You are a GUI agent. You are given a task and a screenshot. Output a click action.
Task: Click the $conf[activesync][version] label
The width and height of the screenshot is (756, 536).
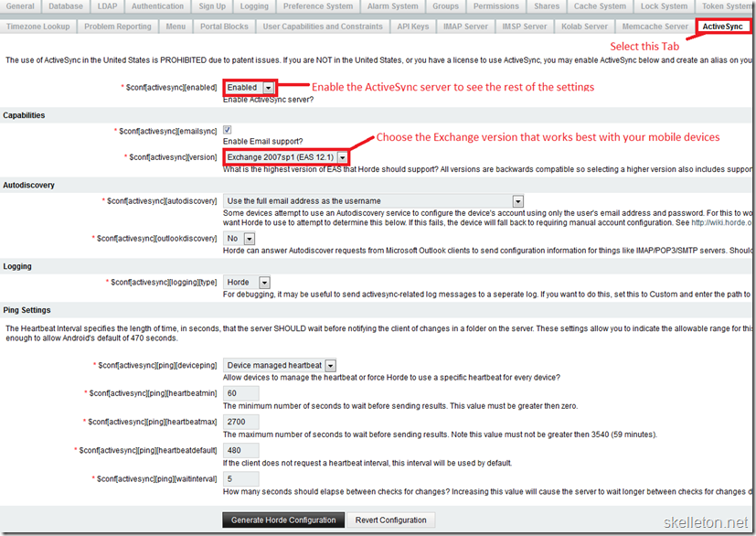(x=173, y=157)
